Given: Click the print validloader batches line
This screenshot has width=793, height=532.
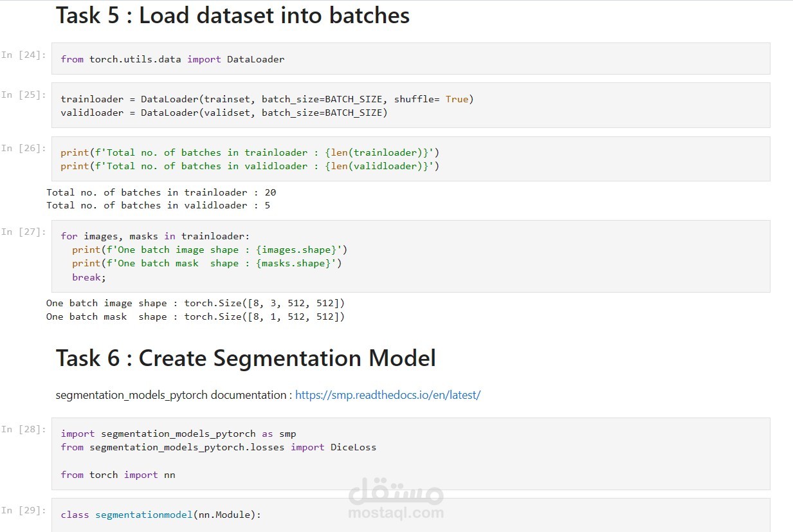Looking at the screenshot, I should coord(250,166).
